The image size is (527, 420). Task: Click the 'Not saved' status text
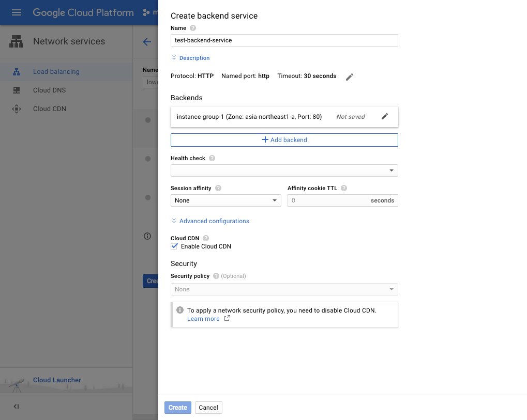click(351, 117)
